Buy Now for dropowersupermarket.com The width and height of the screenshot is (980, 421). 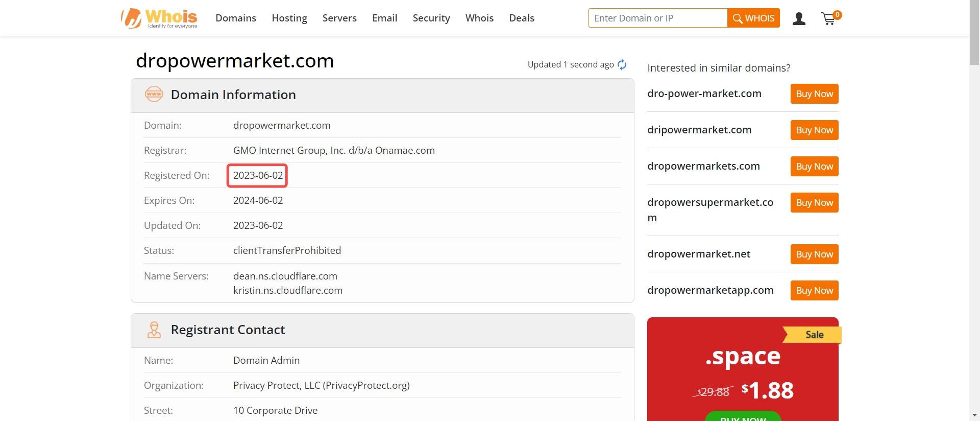(x=814, y=203)
